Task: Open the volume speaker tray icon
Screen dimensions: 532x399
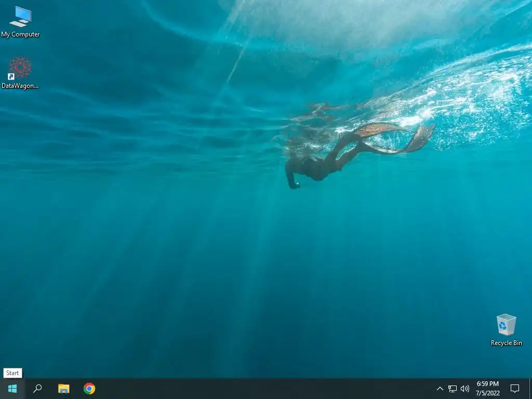Action: pos(465,389)
